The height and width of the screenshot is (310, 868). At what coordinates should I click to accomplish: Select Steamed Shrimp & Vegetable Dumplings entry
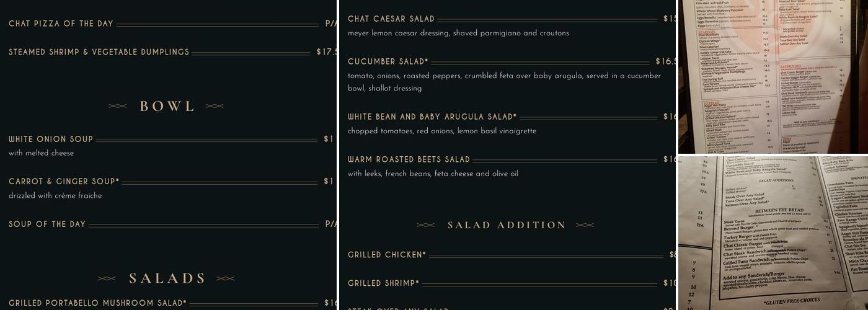pyautogui.click(x=99, y=52)
